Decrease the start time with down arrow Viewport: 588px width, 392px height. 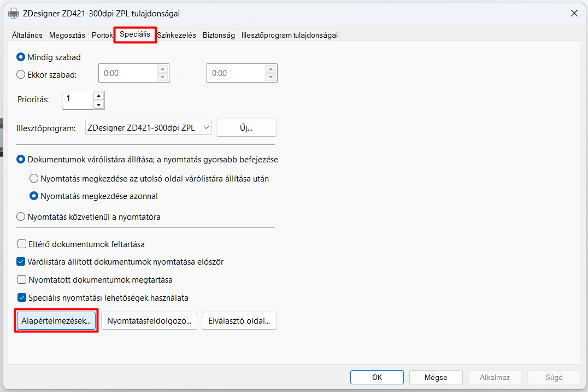click(163, 77)
